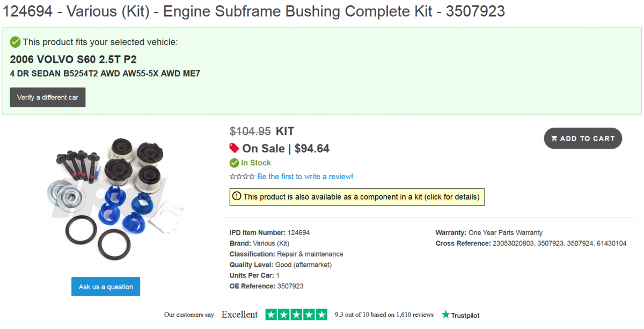The width and height of the screenshot is (644, 329).
Task: Open the ADD TO CART button
Action: pyautogui.click(x=583, y=138)
